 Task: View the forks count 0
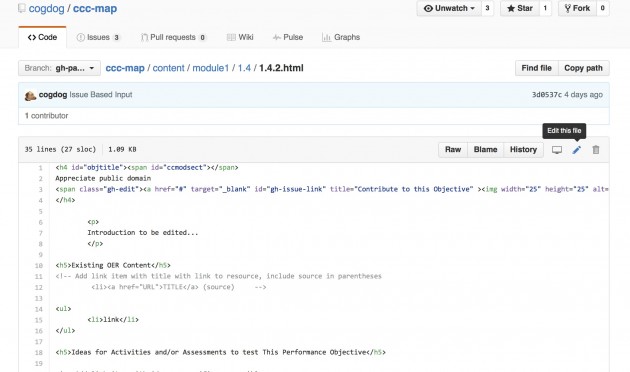tap(602, 8)
